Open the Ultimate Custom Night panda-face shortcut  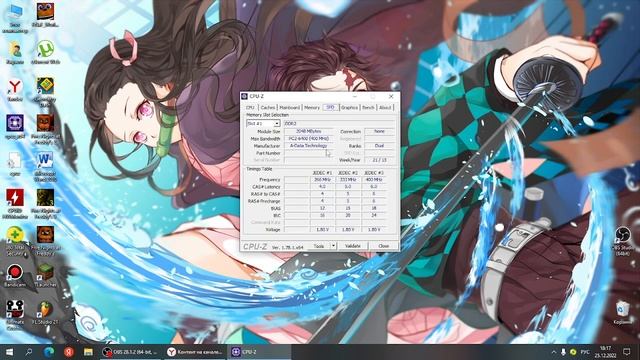coord(15,314)
